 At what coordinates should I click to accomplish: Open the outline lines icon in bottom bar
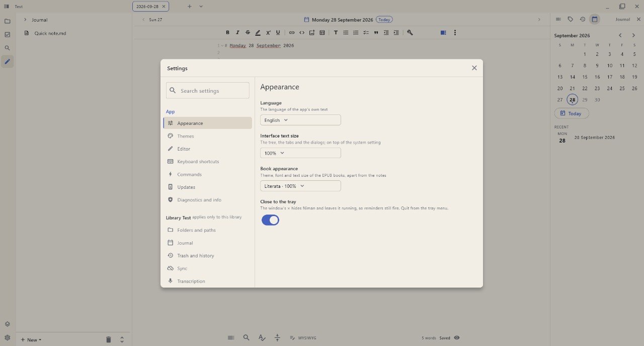point(230,337)
